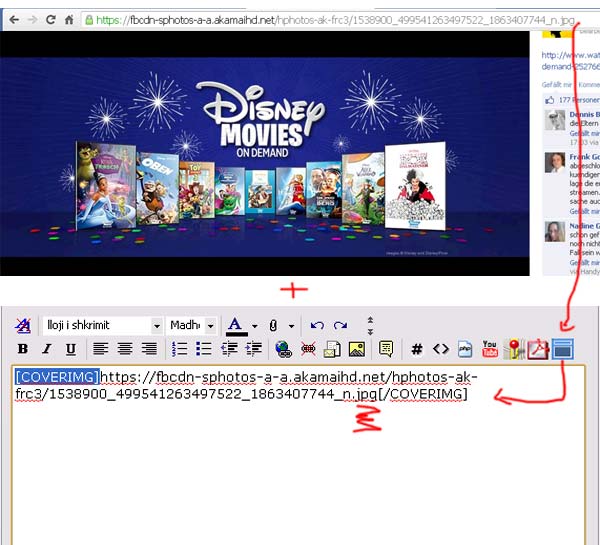Redo the last edit in the editor
The width and height of the screenshot is (600, 545).
[340, 326]
